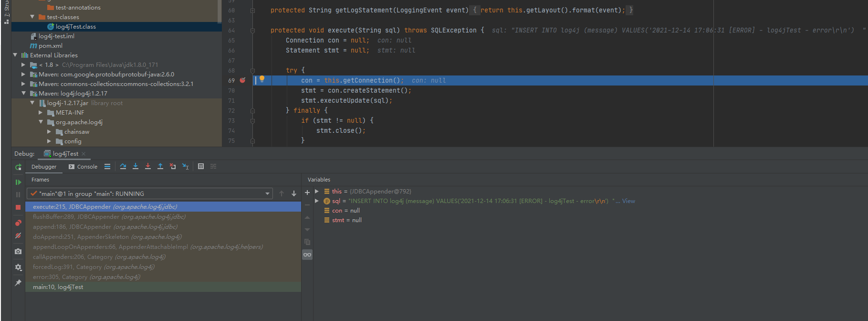This screenshot has height=321, width=868.
Task: Click the yellow lightbulb intention icon
Action: click(262, 79)
